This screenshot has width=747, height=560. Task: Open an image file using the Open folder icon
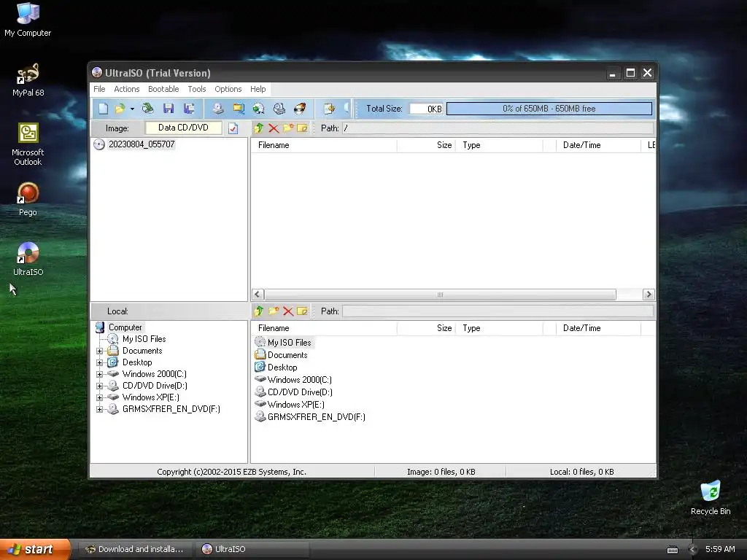point(120,109)
